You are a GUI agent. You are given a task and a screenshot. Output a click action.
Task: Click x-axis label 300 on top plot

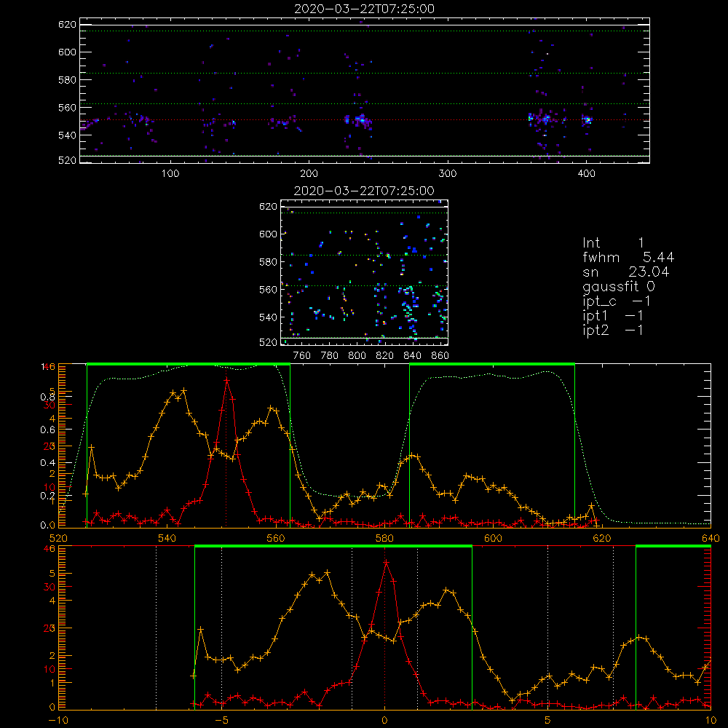pyautogui.click(x=448, y=174)
